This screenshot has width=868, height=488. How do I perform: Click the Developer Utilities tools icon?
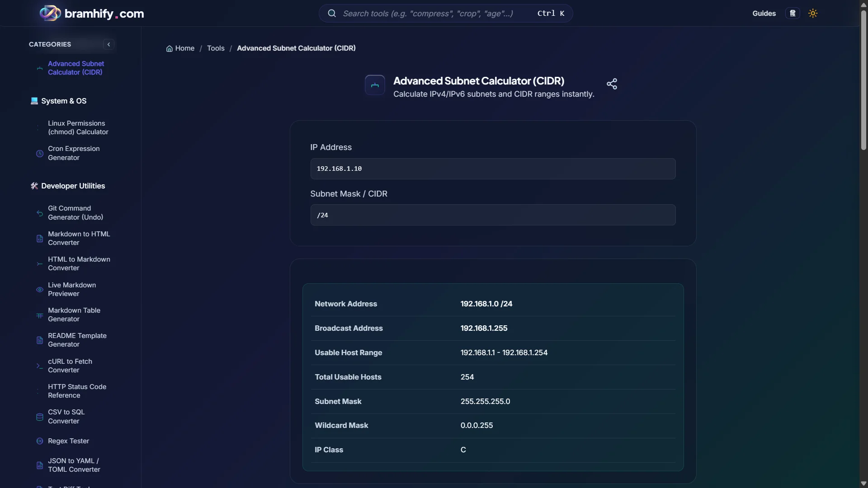34,186
